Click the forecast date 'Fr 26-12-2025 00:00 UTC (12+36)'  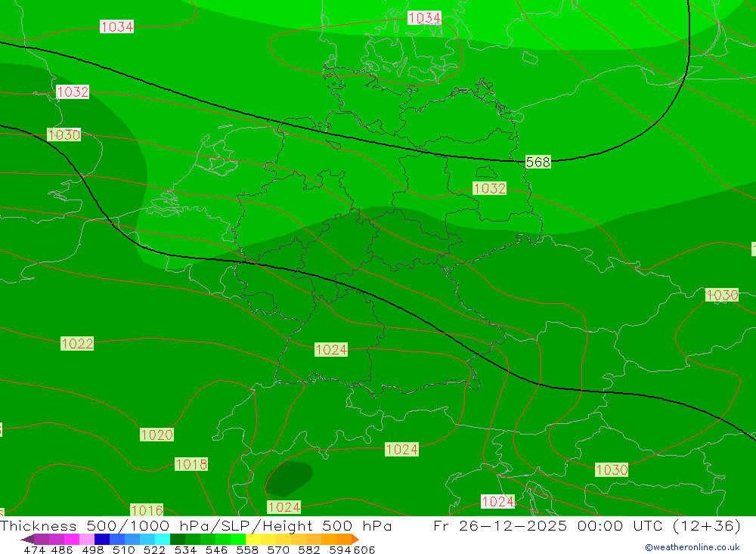587,525
